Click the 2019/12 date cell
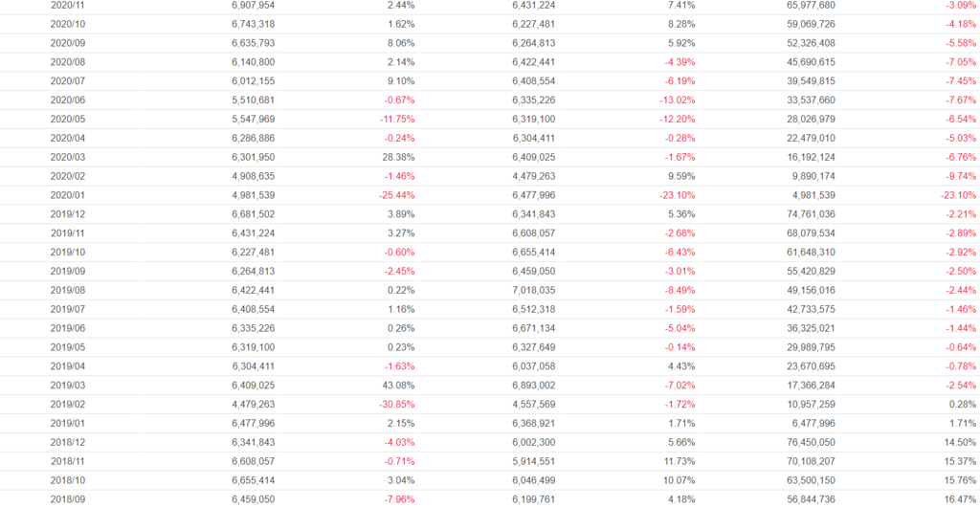 tap(68, 214)
